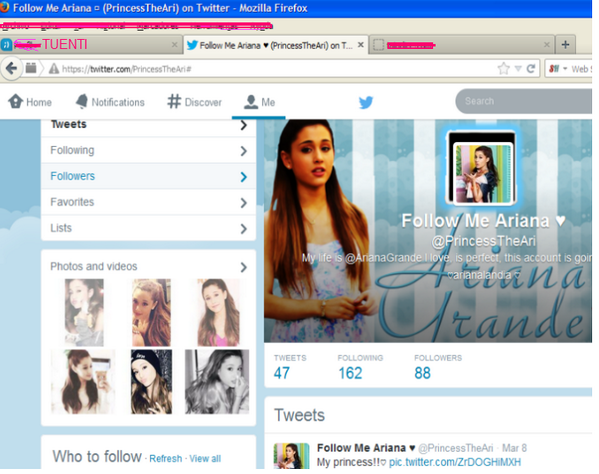
Task: Click the chevron on the Favorites row
Action: tap(244, 203)
